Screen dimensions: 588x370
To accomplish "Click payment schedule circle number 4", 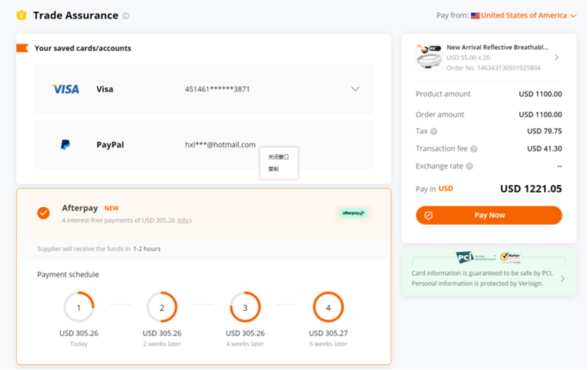I will (328, 308).
